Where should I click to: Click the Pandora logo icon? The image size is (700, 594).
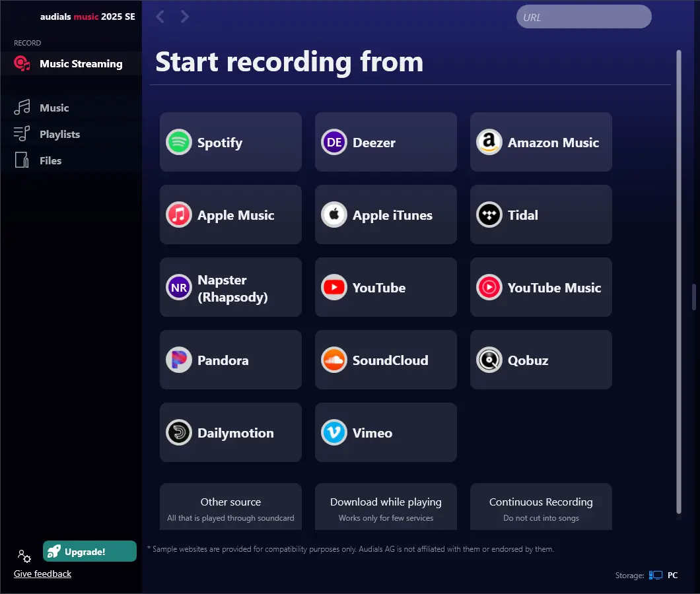coord(179,360)
